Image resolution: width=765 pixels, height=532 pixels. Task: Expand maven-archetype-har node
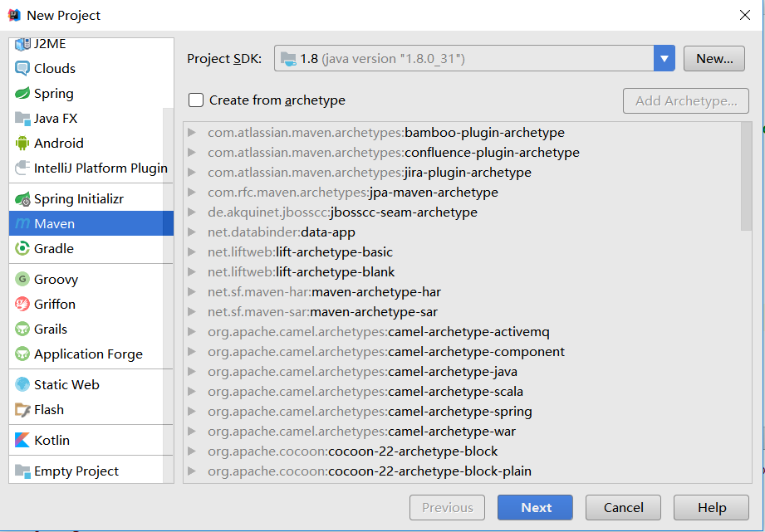pos(192,292)
